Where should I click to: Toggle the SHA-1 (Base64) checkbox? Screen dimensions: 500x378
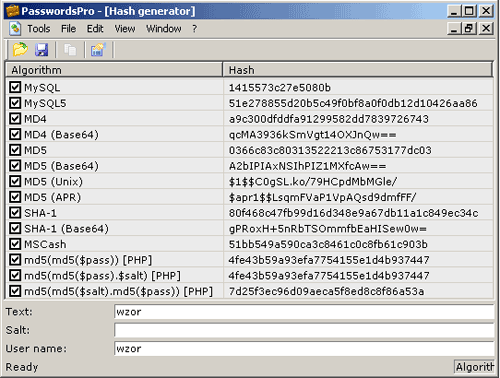[x=15, y=228]
